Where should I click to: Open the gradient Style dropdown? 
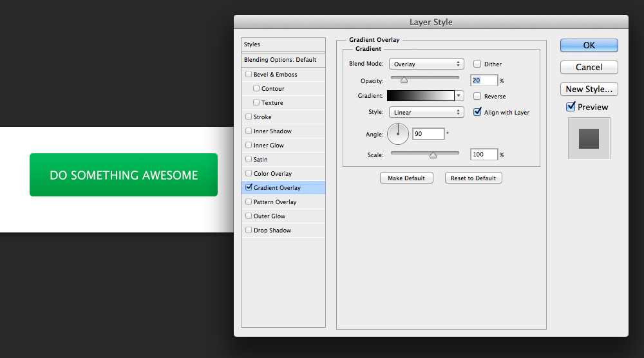[426, 112]
